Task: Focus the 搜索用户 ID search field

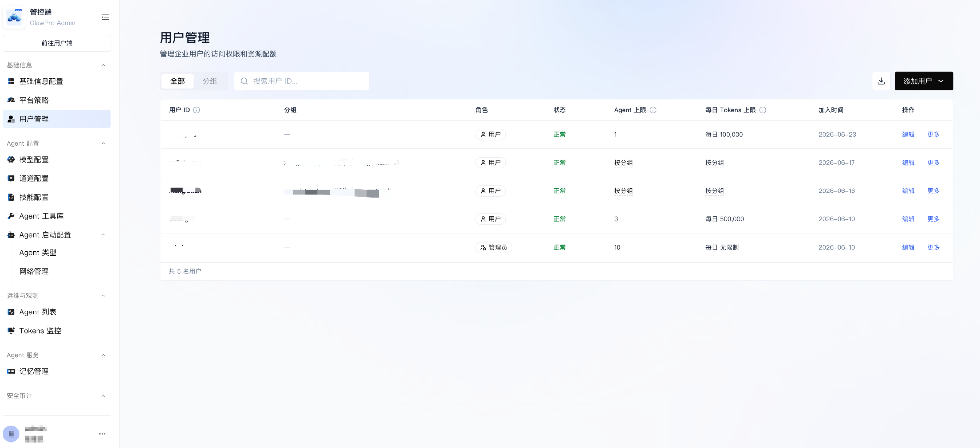Action: (x=302, y=81)
